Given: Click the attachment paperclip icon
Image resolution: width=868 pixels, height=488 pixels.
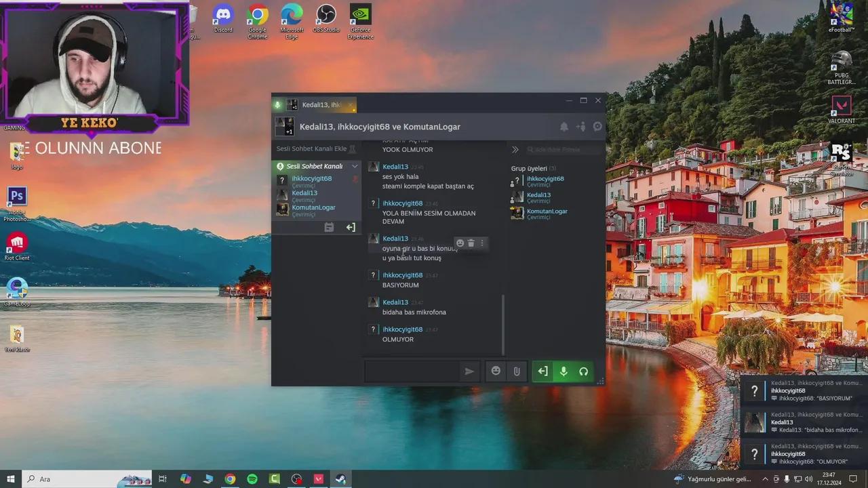Looking at the screenshot, I should [x=517, y=371].
